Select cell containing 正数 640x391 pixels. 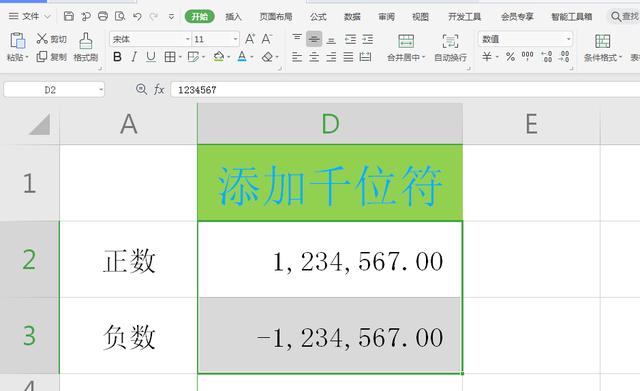click(x=129, y=260)
